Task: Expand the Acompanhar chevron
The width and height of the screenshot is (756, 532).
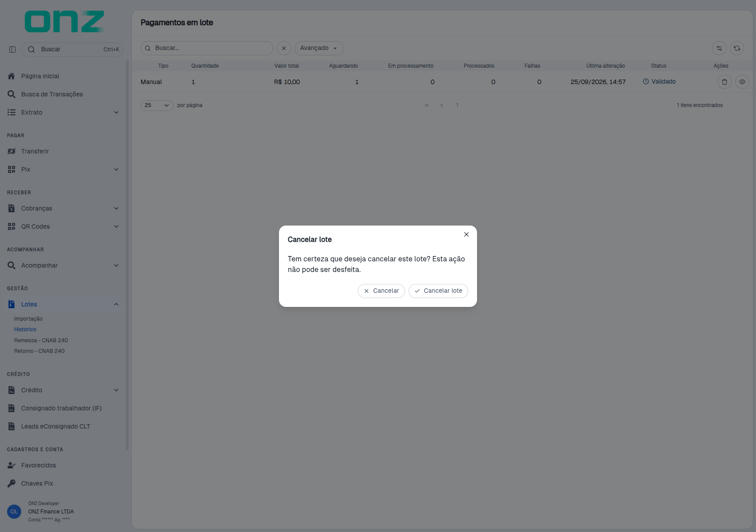Action: [116, 265]
